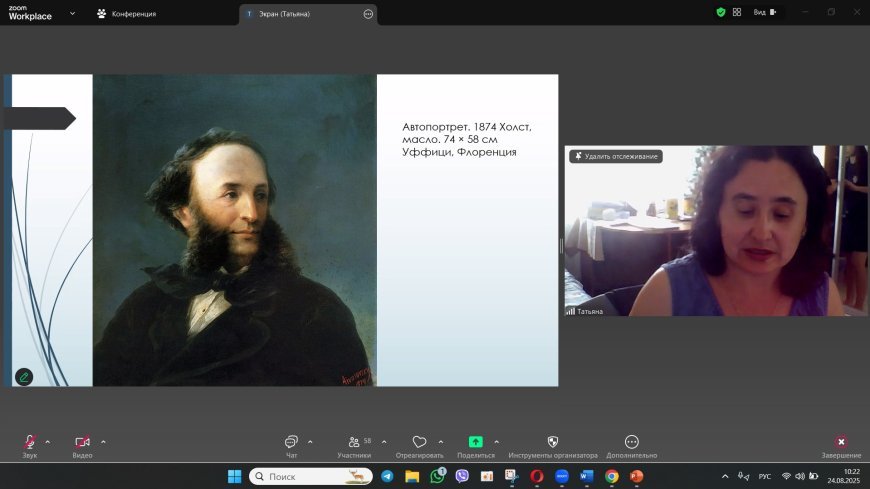Image resolution: width=870 pixels, height=489 pixels.
Task: Click the green encryption shield icon
Action: tap(721, 12)
